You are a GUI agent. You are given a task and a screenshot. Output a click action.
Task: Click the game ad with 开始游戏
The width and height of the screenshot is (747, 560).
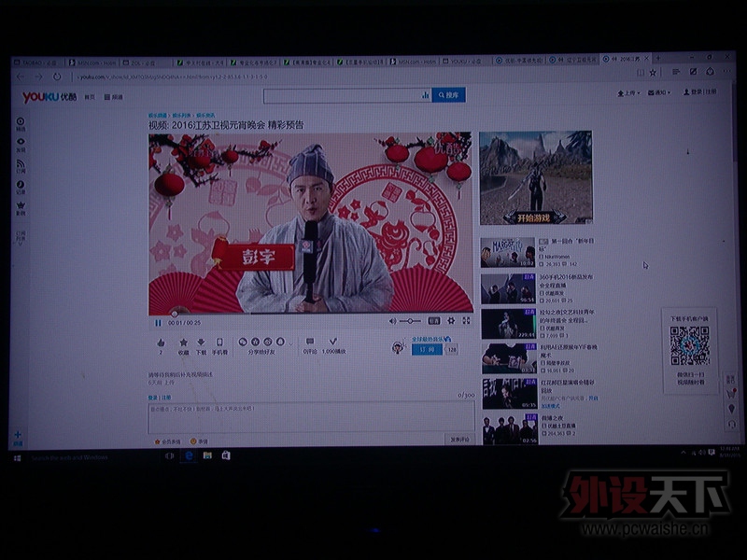coord(535,177)
